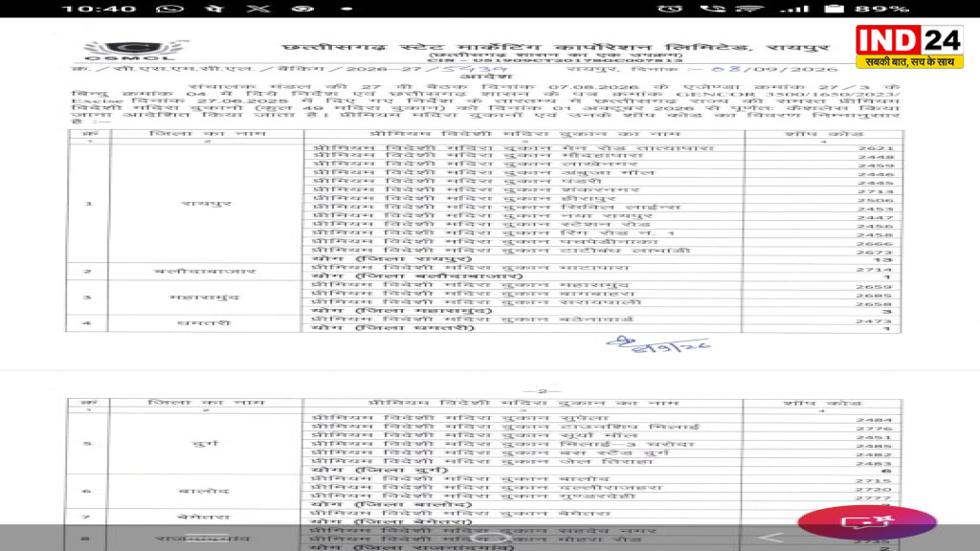The height and width of the screenshot is (551, 980).
Task: Tap the PhonePe notification icon in status bar
Action: (x=215, y=9)
